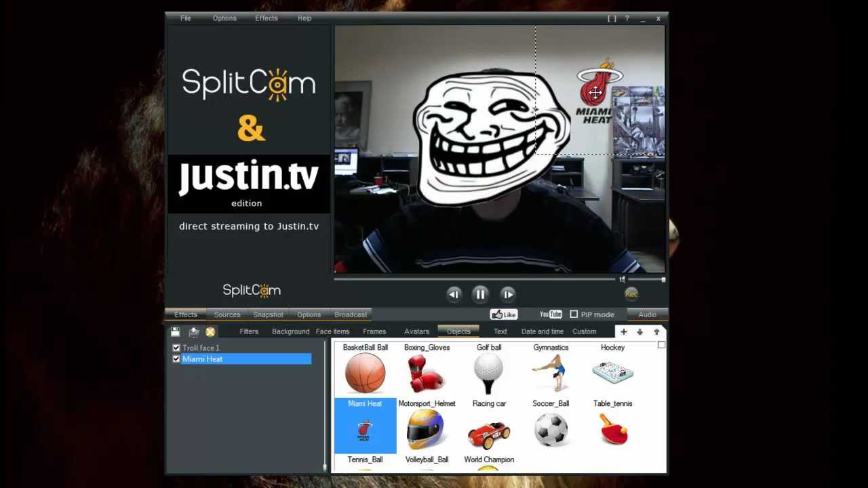Choose the Table_tennis object

(612, 425)
